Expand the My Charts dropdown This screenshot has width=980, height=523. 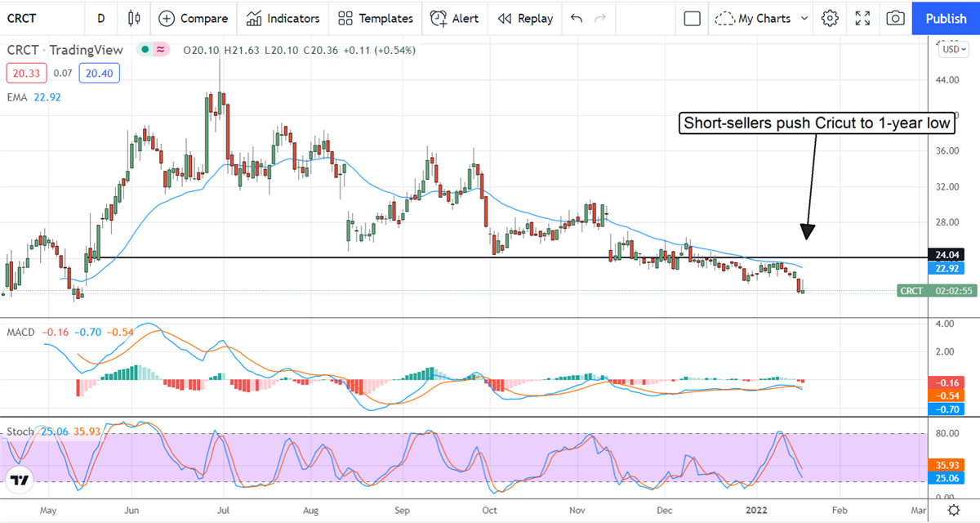click(x=762, y=18)
